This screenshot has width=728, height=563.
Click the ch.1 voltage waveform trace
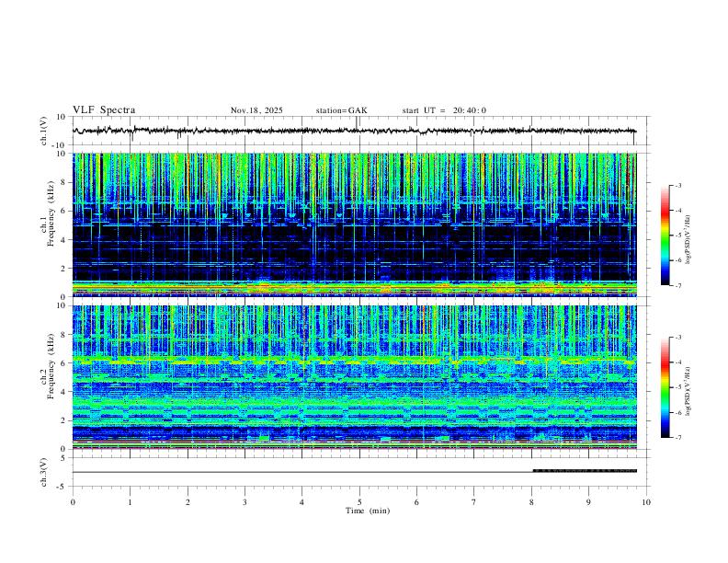[355, 131]
